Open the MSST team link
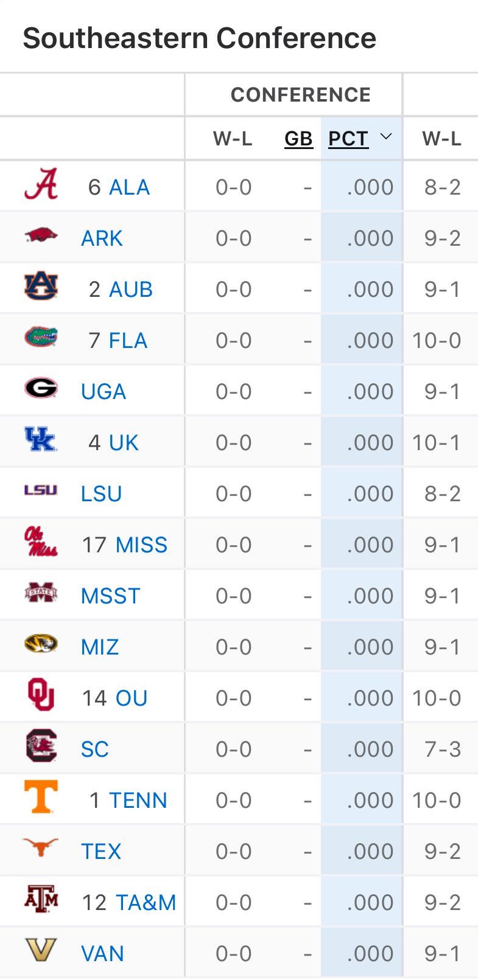This screenshot has height=980, width=478. click(x=111, y=596)
